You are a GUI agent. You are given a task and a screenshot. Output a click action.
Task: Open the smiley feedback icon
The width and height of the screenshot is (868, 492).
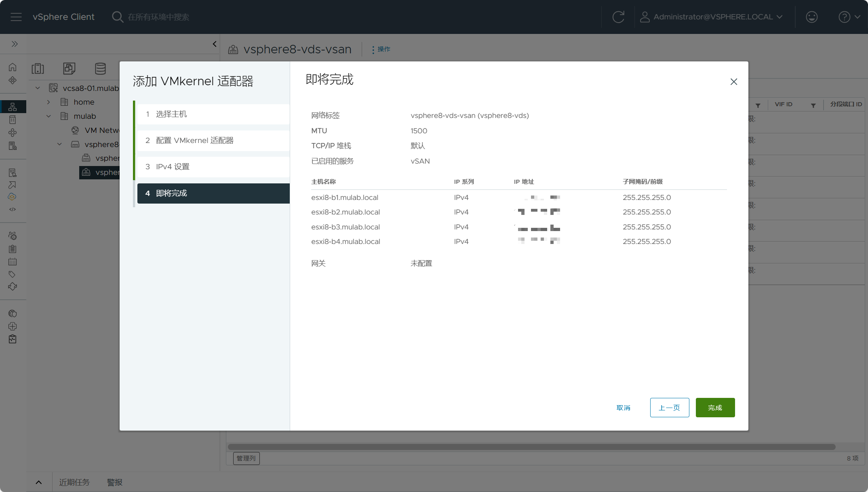tap(811, 17)
